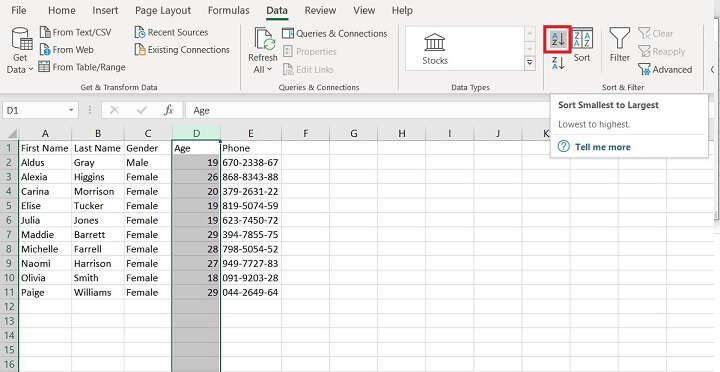This screenshot has width=720, height=372.
Task: Click the cell containing Aldus
Action: click(x=45, y=163)
